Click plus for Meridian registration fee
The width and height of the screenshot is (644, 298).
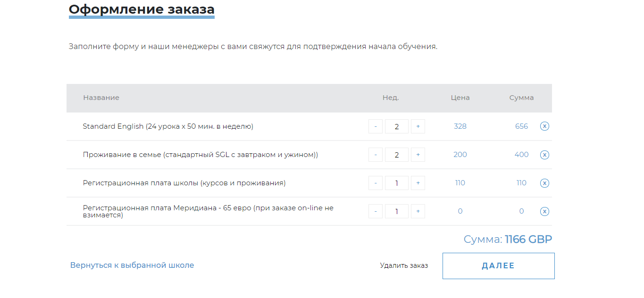(418, 211)
